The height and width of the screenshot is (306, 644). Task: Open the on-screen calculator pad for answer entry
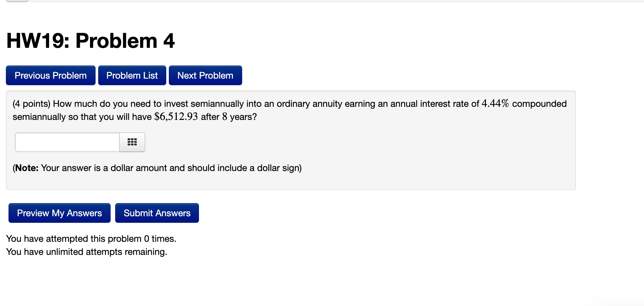[x=132, y=142]
